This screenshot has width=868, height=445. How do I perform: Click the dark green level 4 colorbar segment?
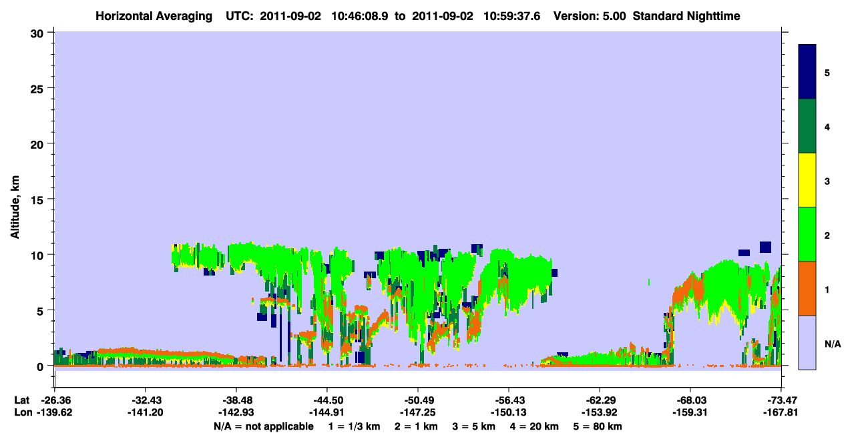807,126
